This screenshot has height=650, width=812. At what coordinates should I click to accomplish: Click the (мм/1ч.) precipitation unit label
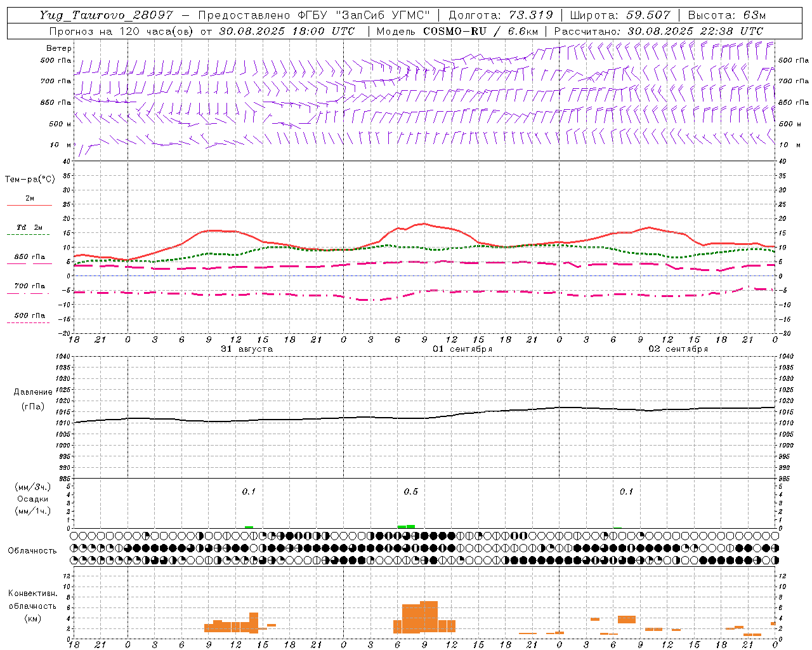coord(32,511)
